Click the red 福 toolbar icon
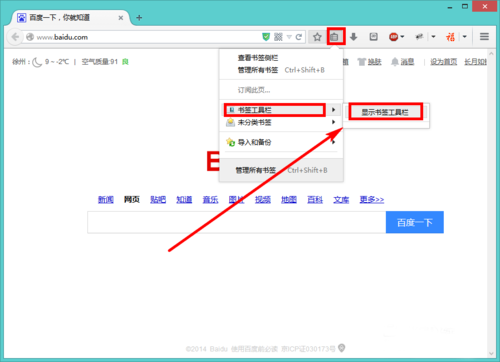The width and height of the screenshot is (500, 362). [450, 37]
